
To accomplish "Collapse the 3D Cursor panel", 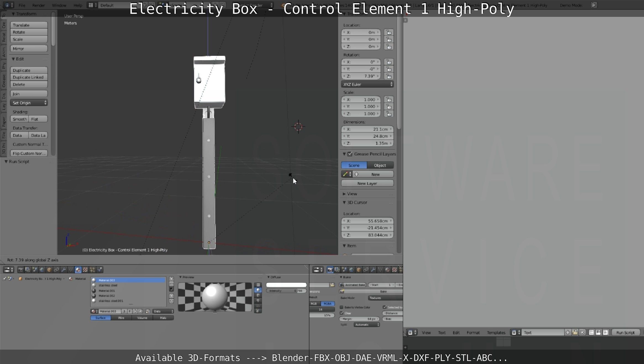I will click(344, 202).
